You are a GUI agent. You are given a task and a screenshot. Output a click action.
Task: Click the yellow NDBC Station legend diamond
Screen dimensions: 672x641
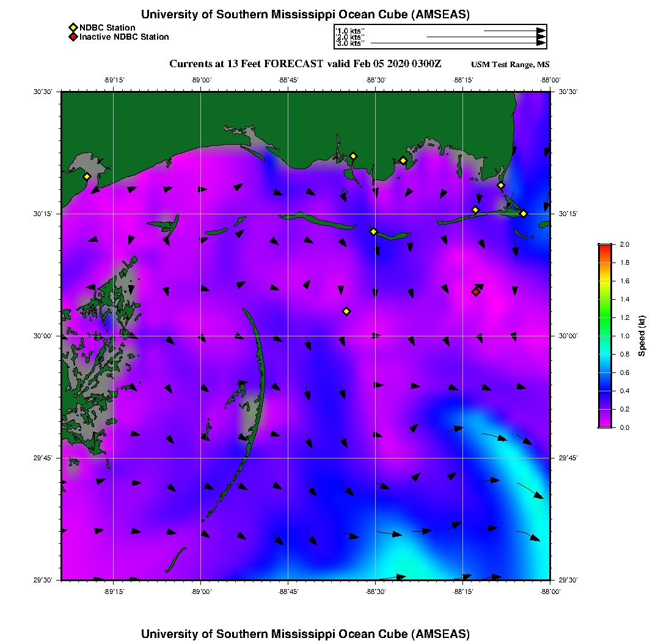(73, 27)
